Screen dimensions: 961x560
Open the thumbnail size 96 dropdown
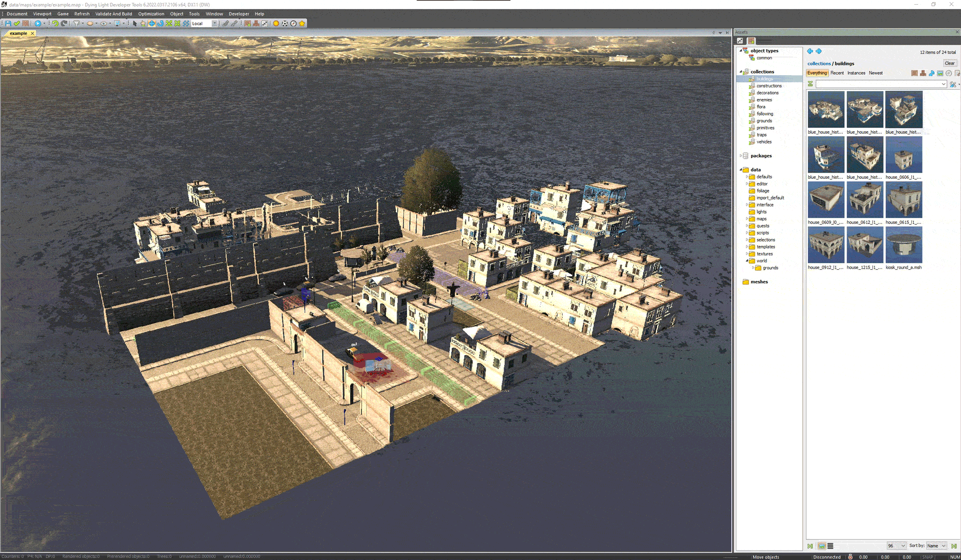[x=896, y=546]
